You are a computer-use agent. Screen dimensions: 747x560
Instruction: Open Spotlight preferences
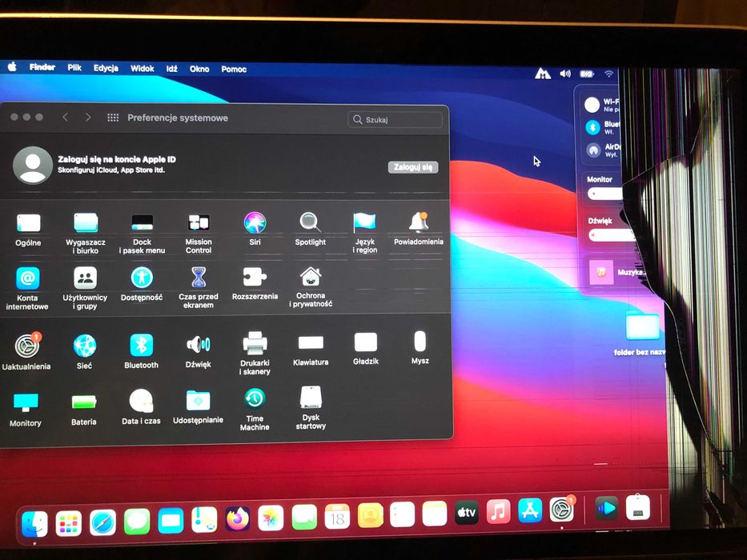(310, 222)
